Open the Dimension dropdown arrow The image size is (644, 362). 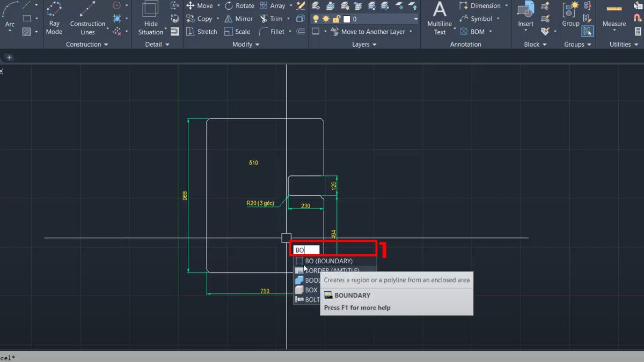tap(506, 6)
